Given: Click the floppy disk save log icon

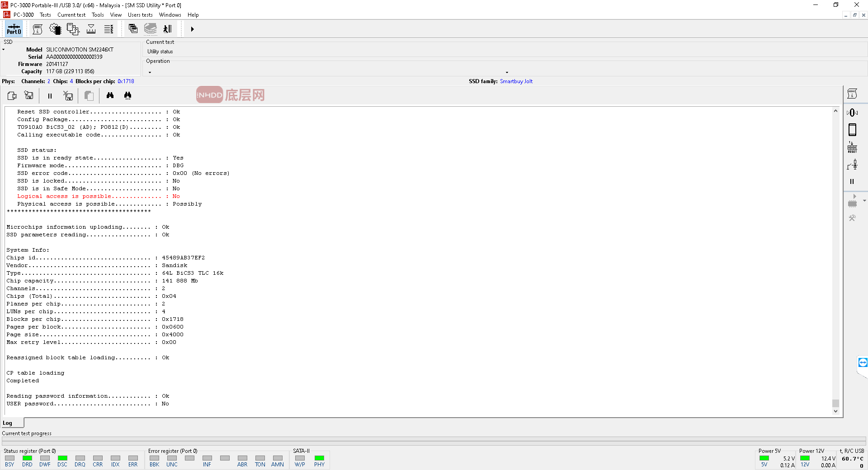Looking at the screenshot, I should tap(29, 95).
